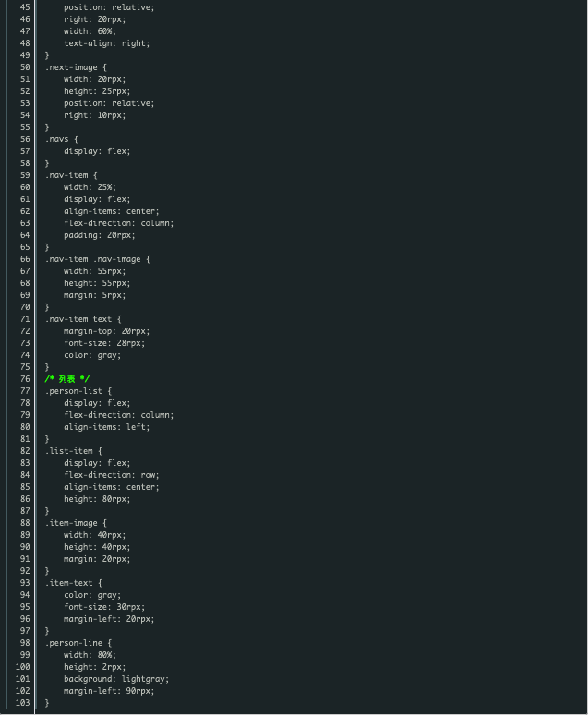The width and height of the screenshot is (588, 715).
Task: Click margin-left: 90rpx on line 102
Action: click(109, 691)
